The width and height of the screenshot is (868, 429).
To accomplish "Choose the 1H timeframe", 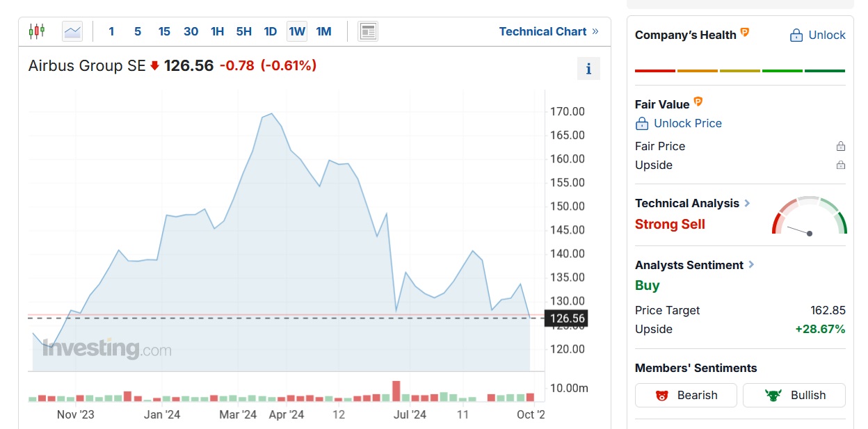I will [218, 31].
